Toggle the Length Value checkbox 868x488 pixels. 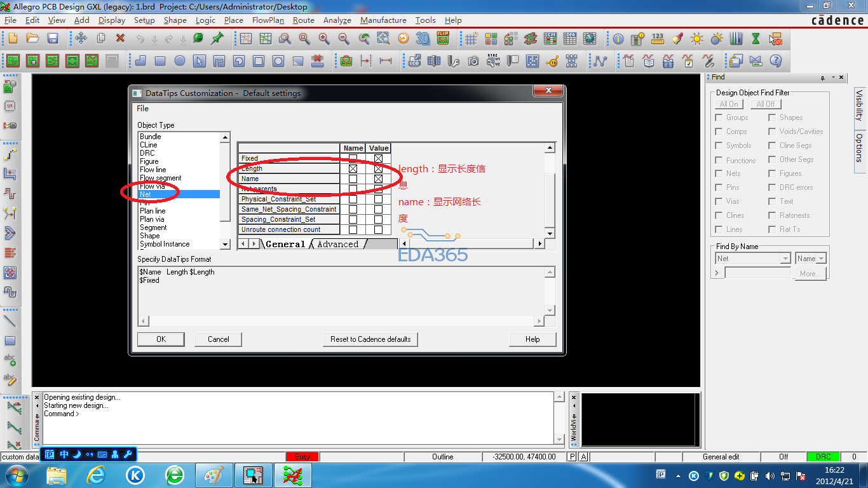379,169
